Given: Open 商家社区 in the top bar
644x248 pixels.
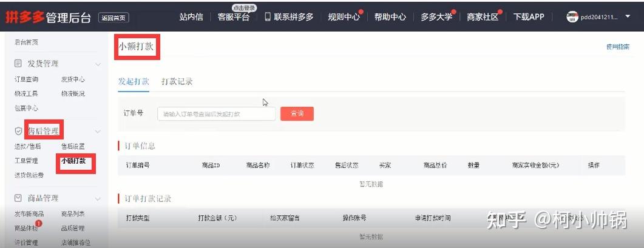Looking at the screenshot, I should (483, 17).
